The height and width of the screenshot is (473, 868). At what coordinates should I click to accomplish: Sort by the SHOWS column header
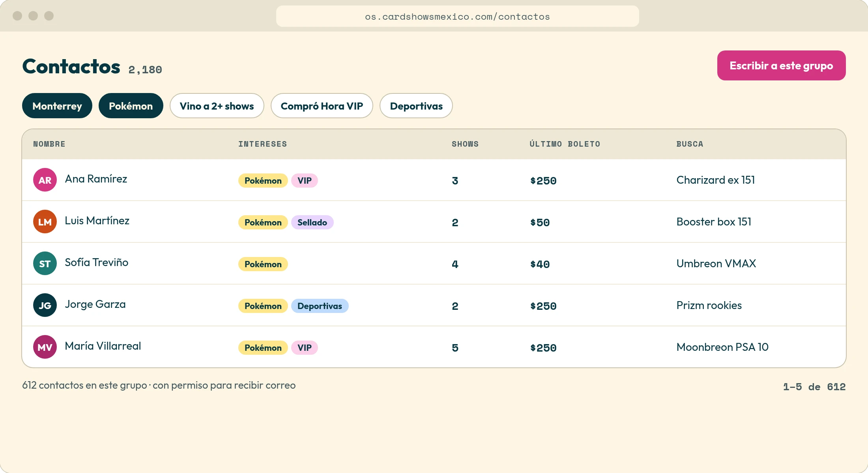[x=465, y=144]
